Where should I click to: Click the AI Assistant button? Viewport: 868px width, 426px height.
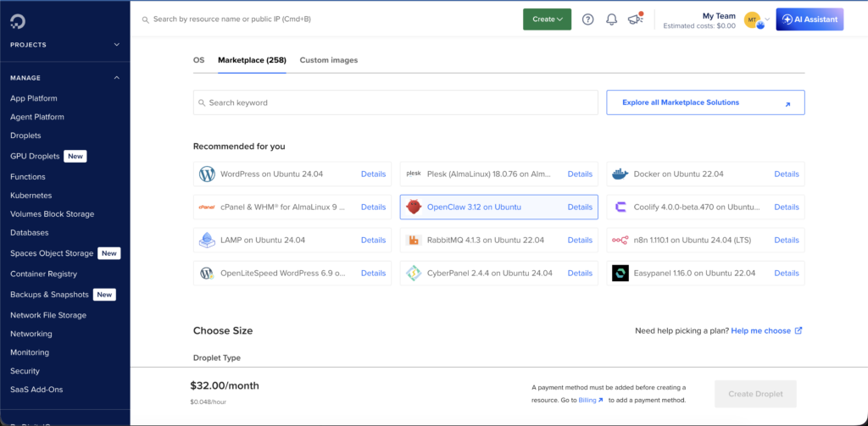(810, 19)
